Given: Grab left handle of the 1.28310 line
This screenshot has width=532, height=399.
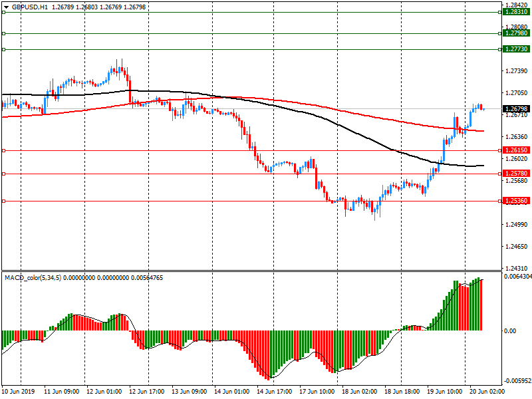Looking at the screenshot, I should (x=4, y=12).
